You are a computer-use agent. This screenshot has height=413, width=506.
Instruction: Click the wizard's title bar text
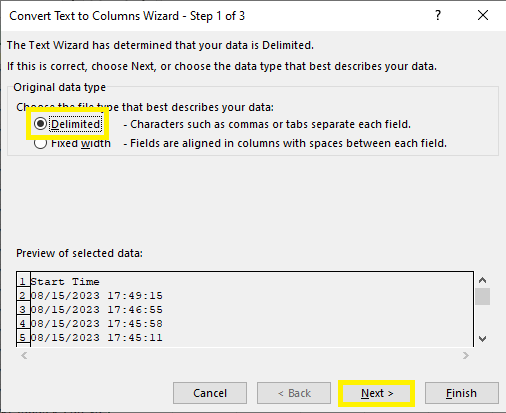tap(127, 16)
